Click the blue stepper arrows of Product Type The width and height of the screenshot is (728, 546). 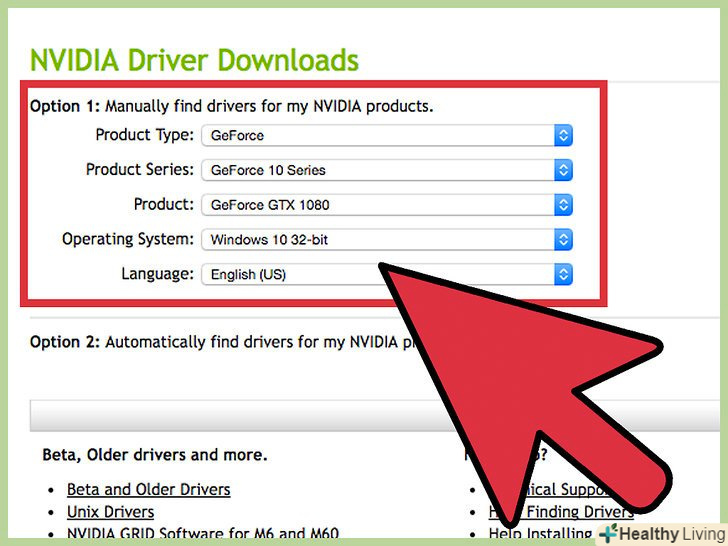[x=563, y=136]
